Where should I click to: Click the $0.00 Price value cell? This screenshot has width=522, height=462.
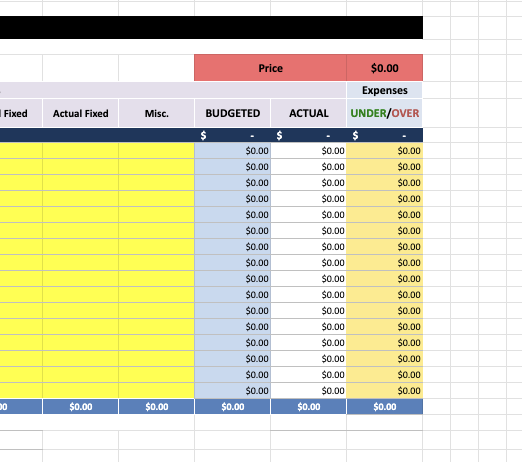pos(385,68)
